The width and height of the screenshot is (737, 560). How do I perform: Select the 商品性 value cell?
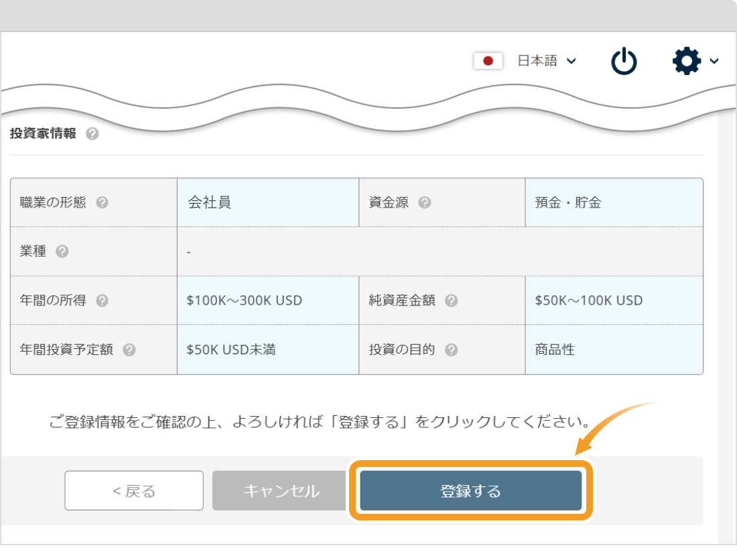(614, 350)
